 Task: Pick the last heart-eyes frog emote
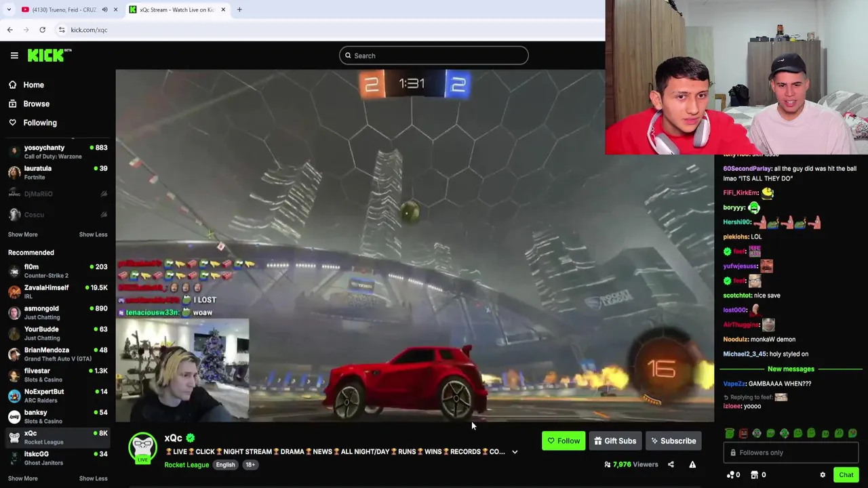click(x=852, y=433)
